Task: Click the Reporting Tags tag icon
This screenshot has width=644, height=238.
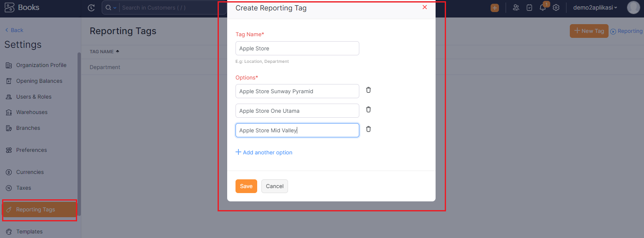Action: coord(9,210)
